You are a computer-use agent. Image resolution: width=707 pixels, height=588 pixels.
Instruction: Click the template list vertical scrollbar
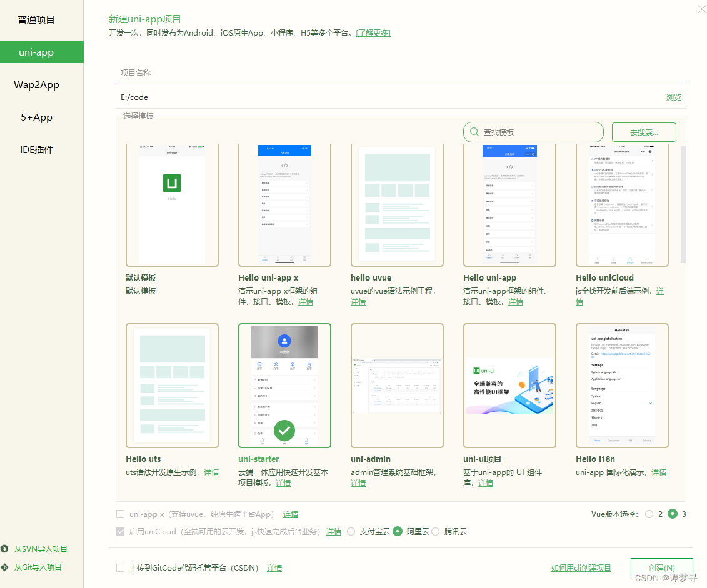(x=683, y=204)
